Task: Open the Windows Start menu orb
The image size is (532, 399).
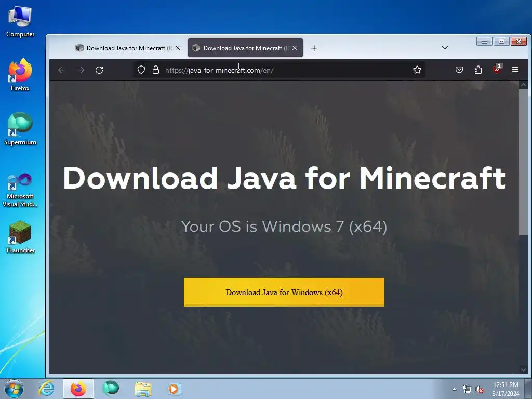Action: pos(14,389)
